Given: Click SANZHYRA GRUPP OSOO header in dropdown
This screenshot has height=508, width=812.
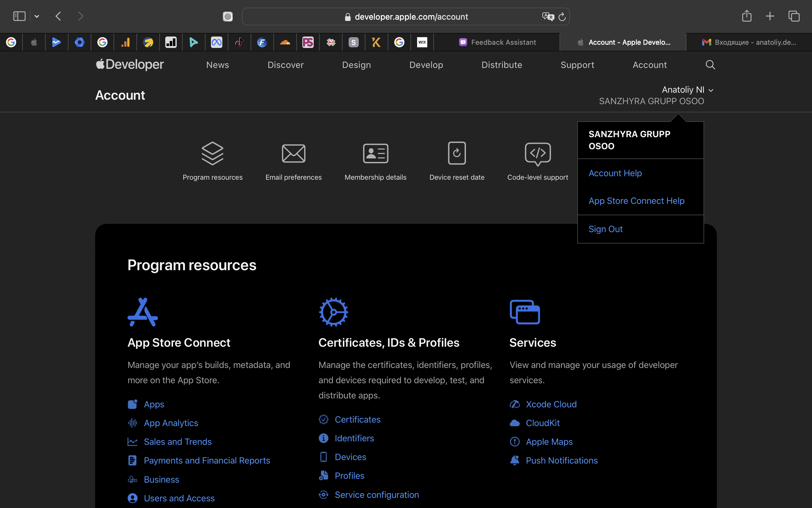Looking at the screenshot, I should (629, 140).
